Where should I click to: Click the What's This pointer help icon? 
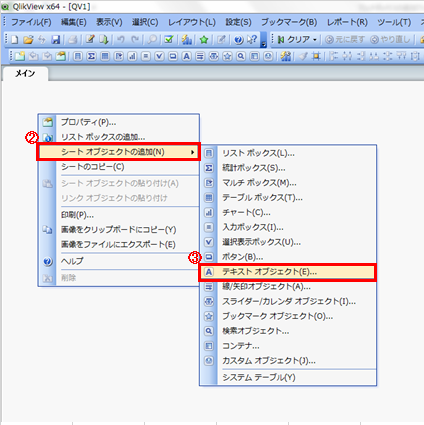pyautogui.click(x=252, y=40)
